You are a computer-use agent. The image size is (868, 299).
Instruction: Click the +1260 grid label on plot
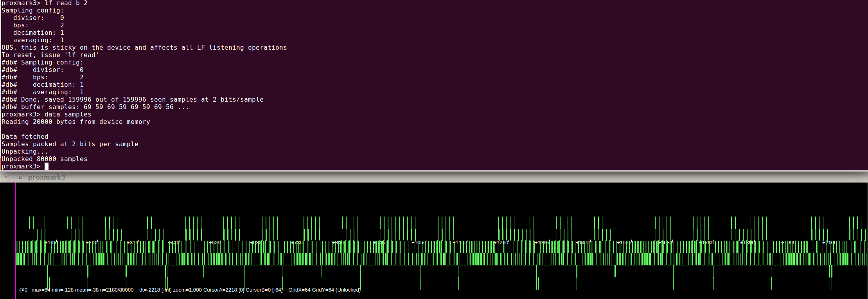pyautogui.click(x=501, y=243)
